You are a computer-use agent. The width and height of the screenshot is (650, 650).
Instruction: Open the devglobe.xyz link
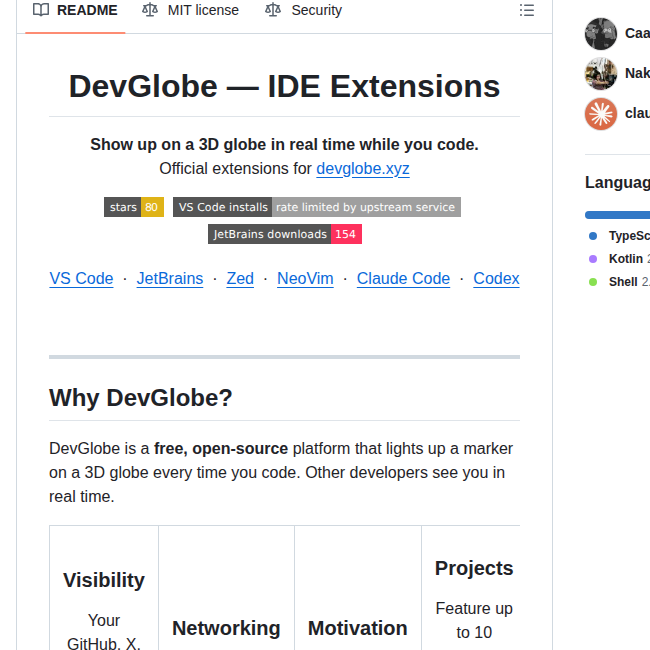pos(363,169)
